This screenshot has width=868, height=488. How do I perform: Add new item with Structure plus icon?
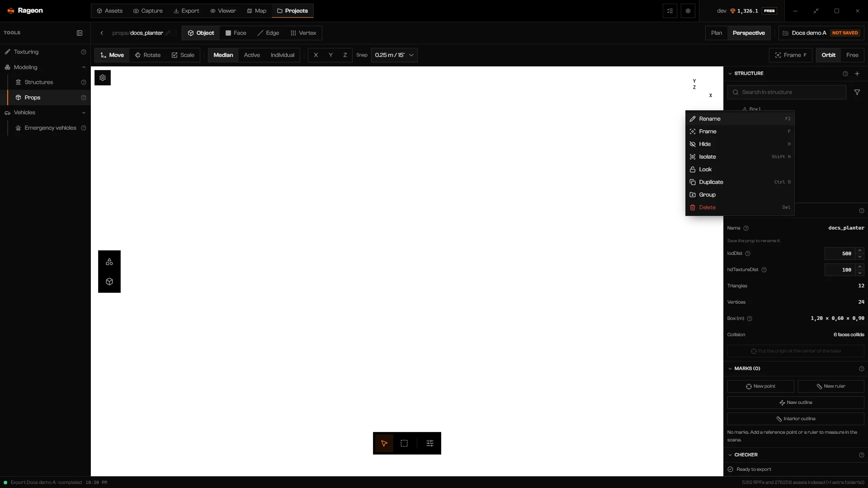click(x=857, y=74)
